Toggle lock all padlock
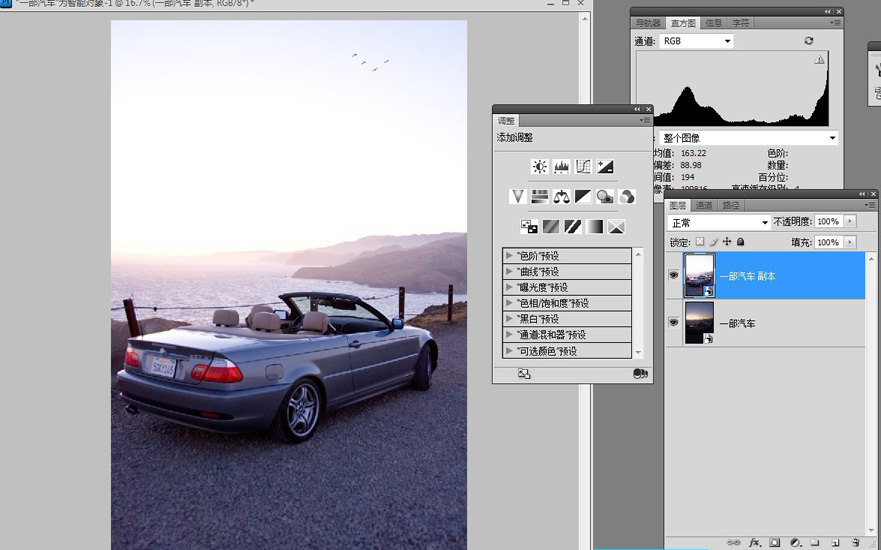This screenshot has height=550, width=881. (741, 242)
